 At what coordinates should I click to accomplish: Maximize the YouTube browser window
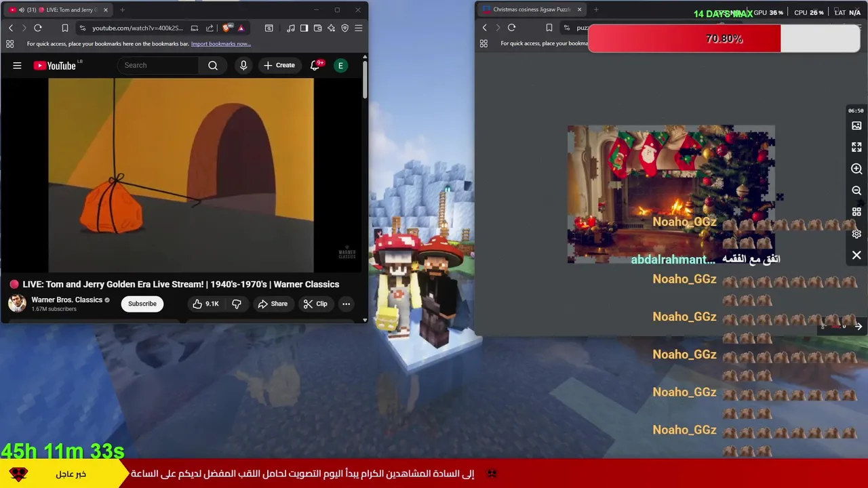tap(337, 9)
